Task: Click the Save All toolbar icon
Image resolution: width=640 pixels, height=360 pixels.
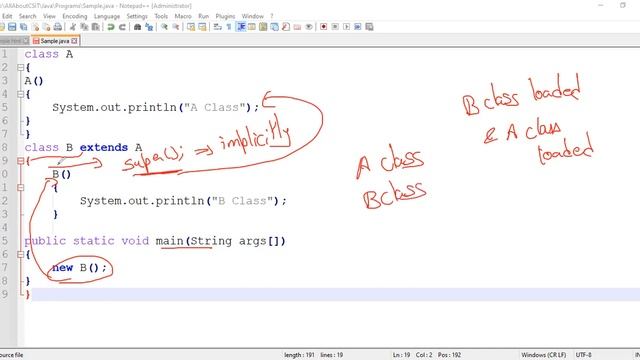Action: [x=24, y=27]
